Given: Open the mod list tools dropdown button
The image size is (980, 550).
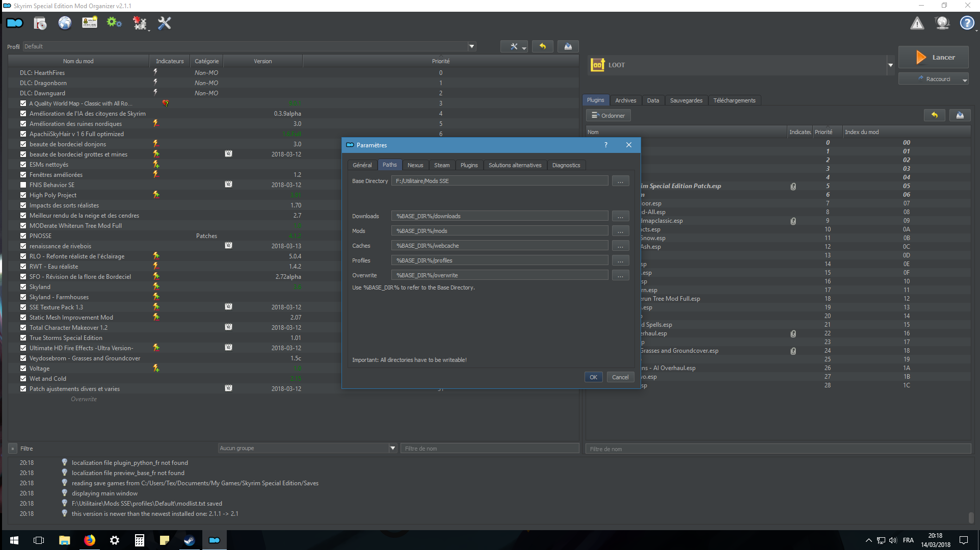Looking at the screenshot, I should pos(514,46).
